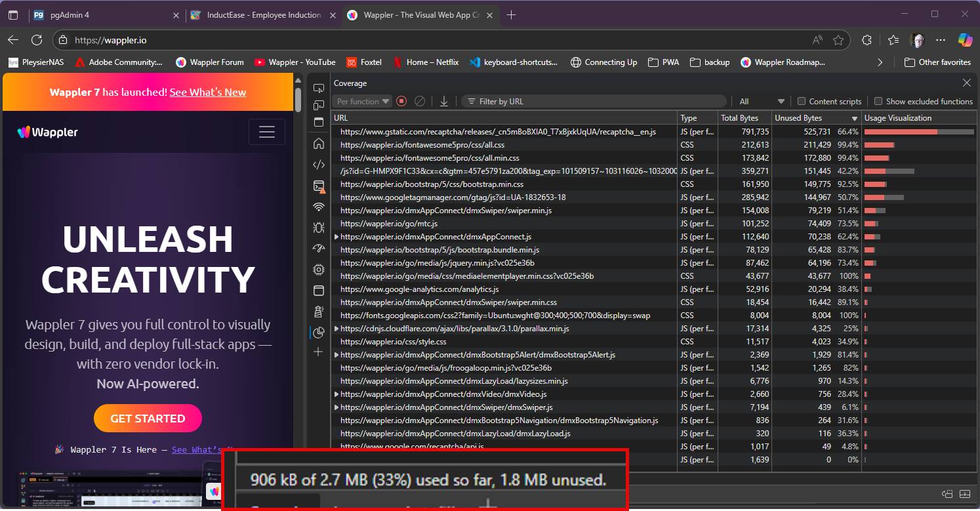Expand the dmxSwiper.js row
The height and width of the screenshot is (511, 980).
[x=337, y=407]
